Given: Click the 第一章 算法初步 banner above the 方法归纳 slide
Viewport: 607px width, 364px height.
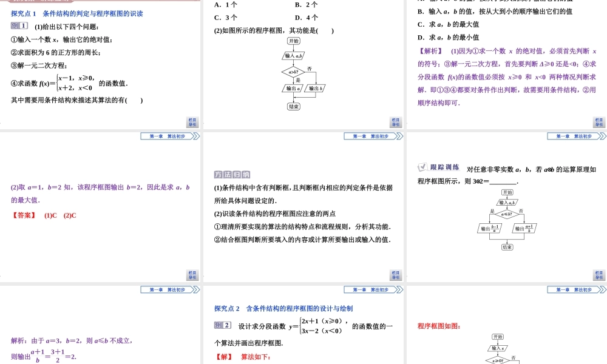Looking at the screenshot, I should point(370,136).
